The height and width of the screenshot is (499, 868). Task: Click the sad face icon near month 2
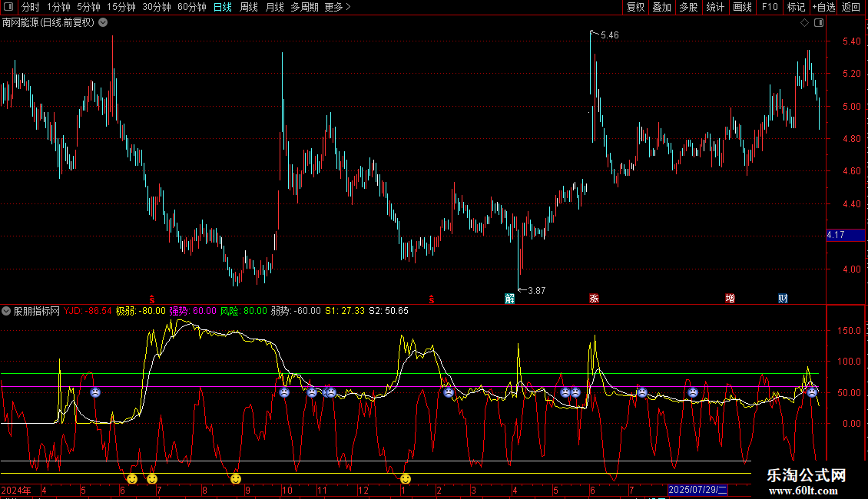[x=449, y=392]
